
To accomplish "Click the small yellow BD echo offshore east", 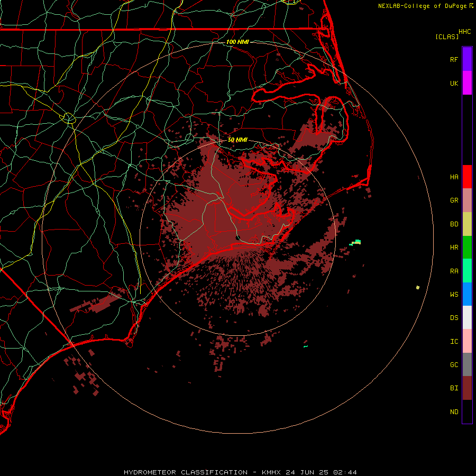I will coord(418,287).
